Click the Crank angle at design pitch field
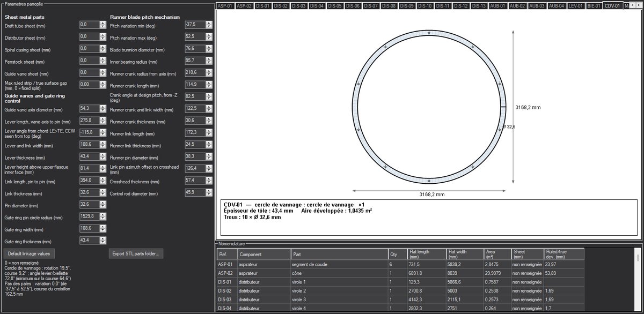The width and height of the screenshot is (644, 314). (195, 96)
